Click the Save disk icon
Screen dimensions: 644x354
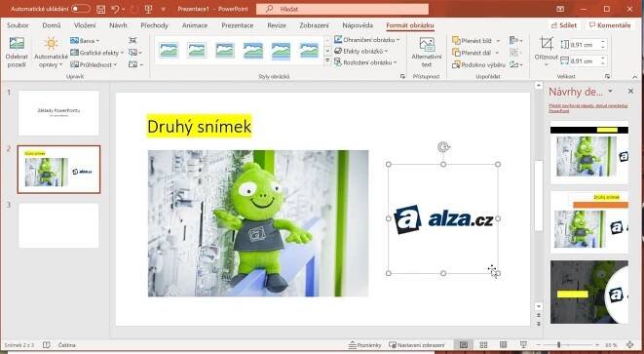100,9
